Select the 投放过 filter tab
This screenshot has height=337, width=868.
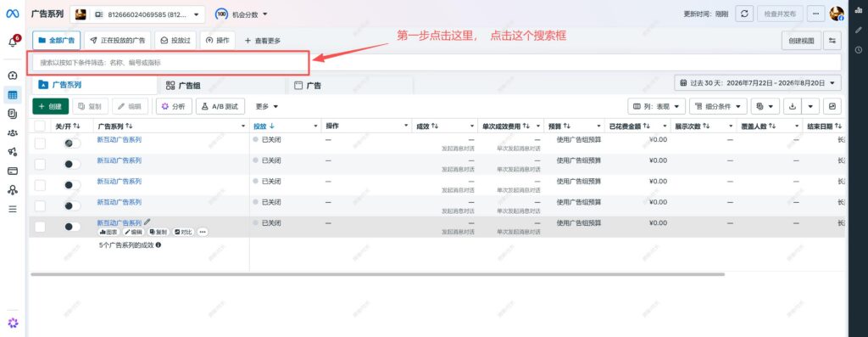[175, 41]
